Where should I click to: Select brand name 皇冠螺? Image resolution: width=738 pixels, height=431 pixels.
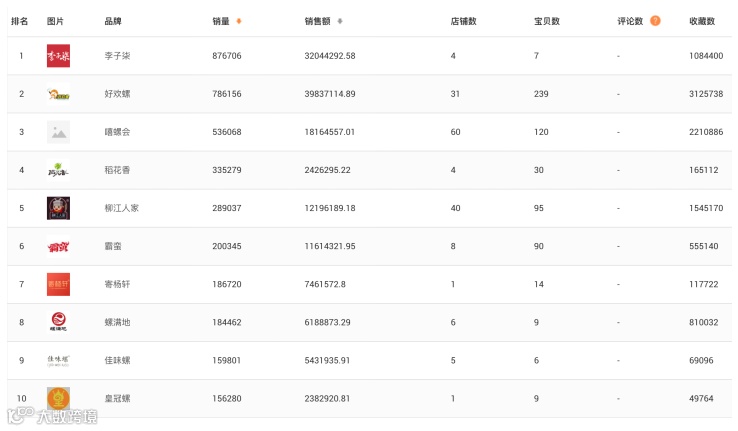point(117,399)
